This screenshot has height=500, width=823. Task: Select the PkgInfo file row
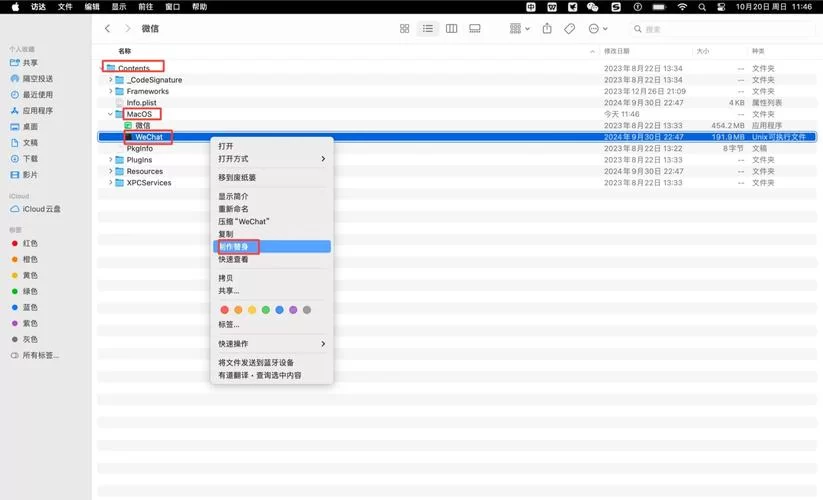457,148
